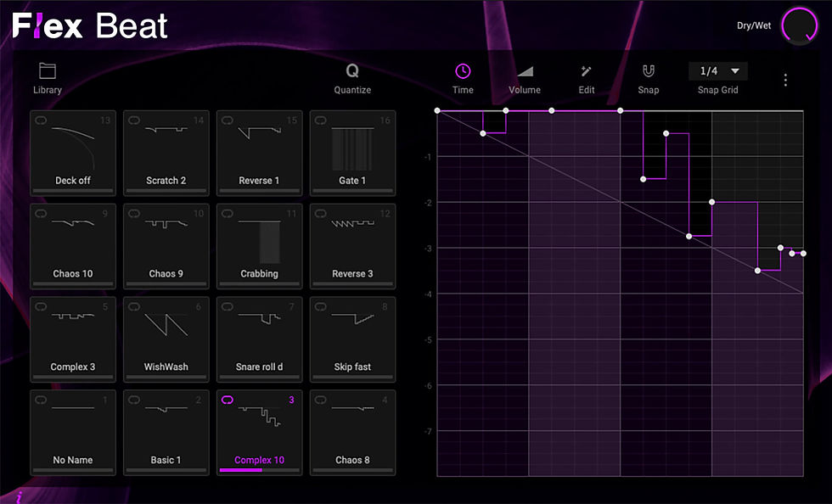Select the final envelope node at graph end
832x504 pixels.
[803, 254]
